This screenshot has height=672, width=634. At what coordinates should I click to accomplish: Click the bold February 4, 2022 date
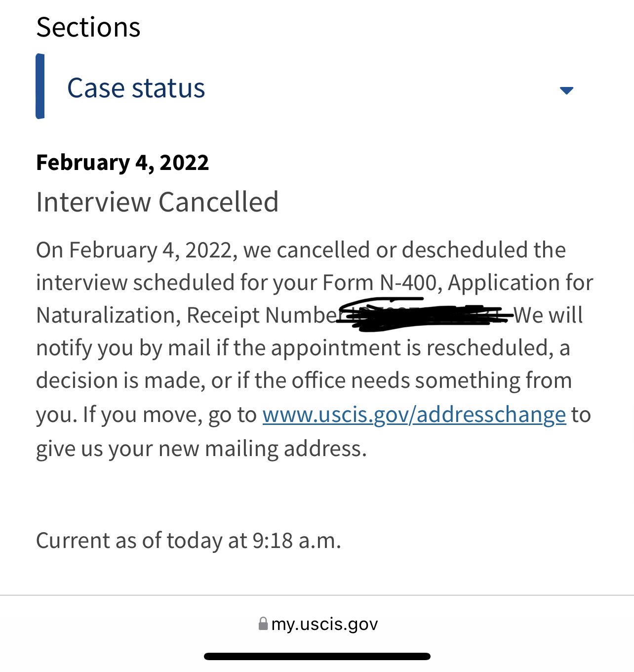[x=122, y=163]
